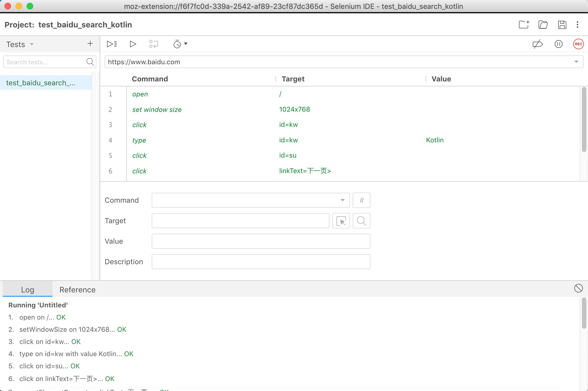588x391 pixels.
Task: Switch to the Reference tab
Action: (77, 289)
